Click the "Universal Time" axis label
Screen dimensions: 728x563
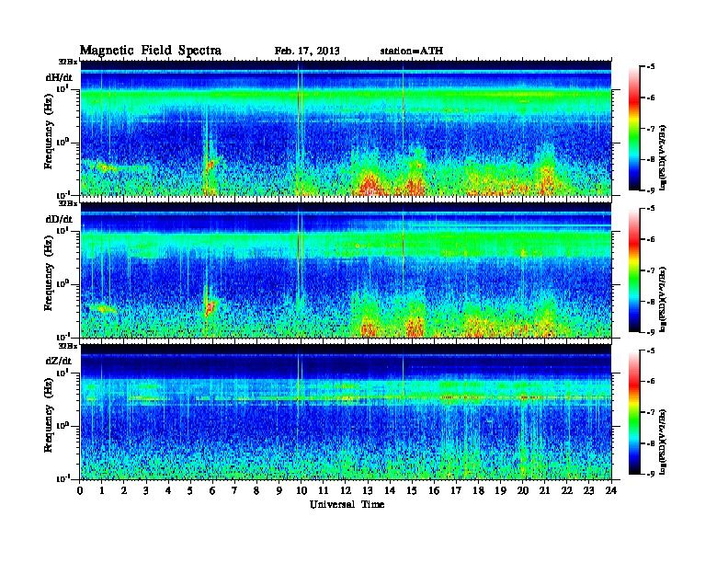(347, 505)
